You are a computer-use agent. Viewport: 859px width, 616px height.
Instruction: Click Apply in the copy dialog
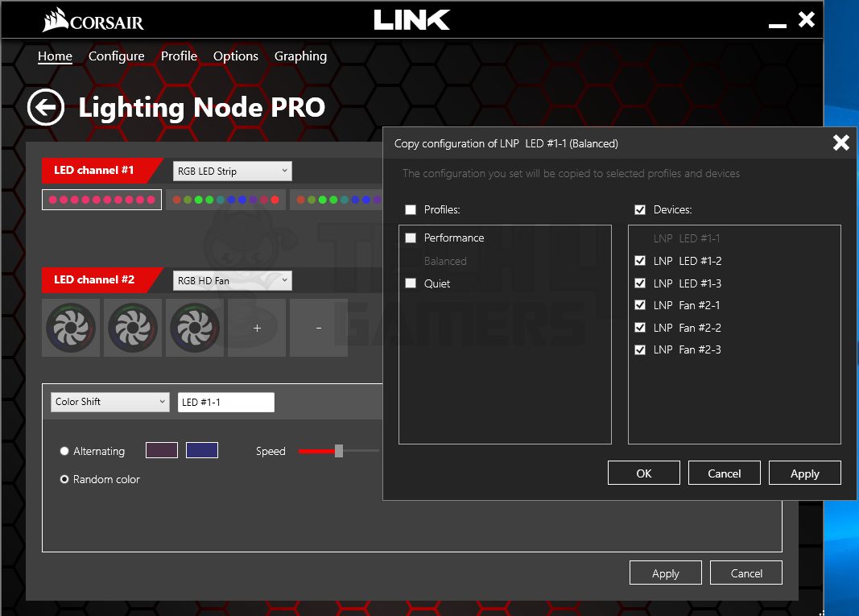point(805,473)
